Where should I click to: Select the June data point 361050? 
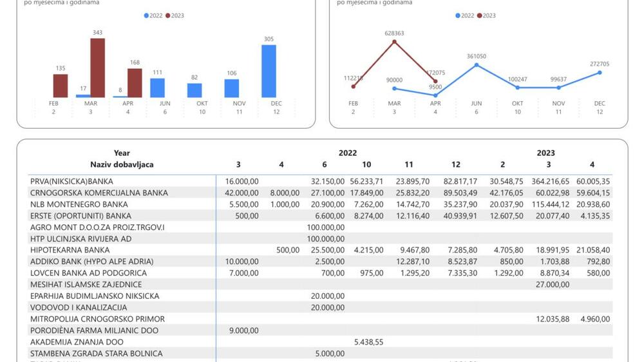point(477,64)
